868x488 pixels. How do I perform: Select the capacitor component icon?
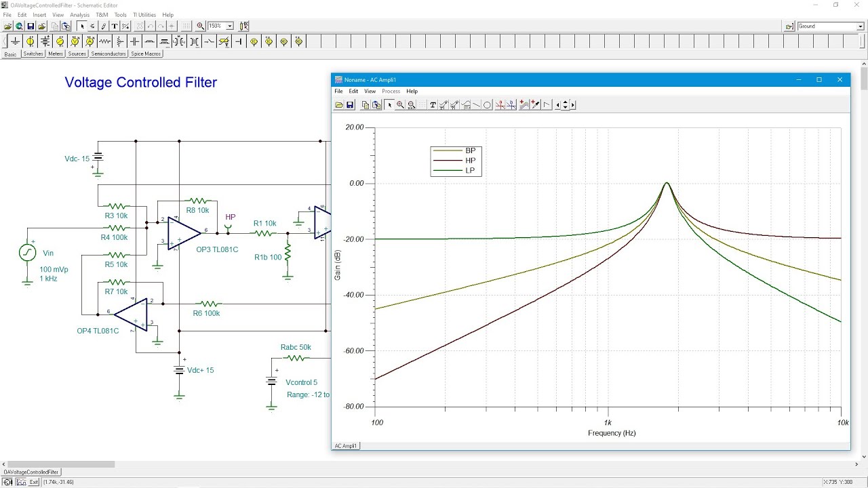(134, 41)
